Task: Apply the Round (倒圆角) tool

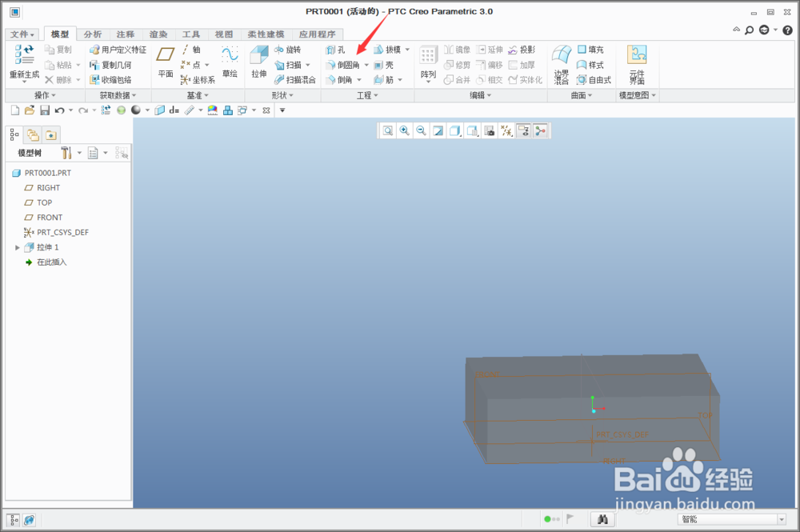Action: [343, 65]
